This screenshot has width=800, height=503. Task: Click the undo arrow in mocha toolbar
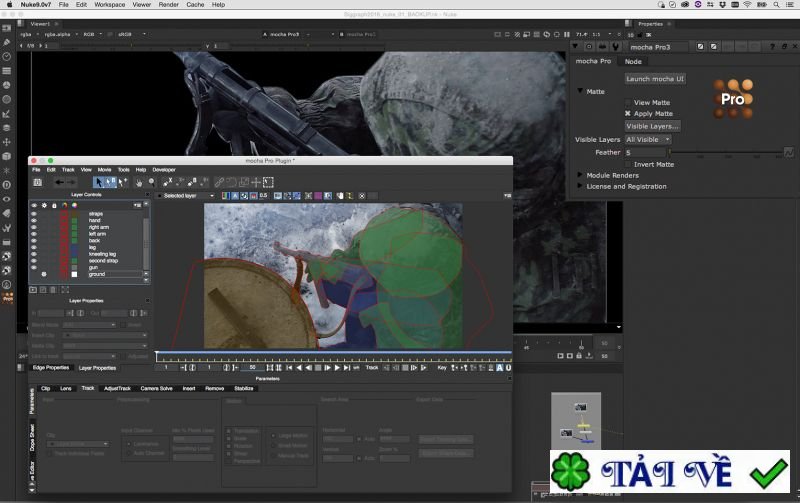[59, 182]
